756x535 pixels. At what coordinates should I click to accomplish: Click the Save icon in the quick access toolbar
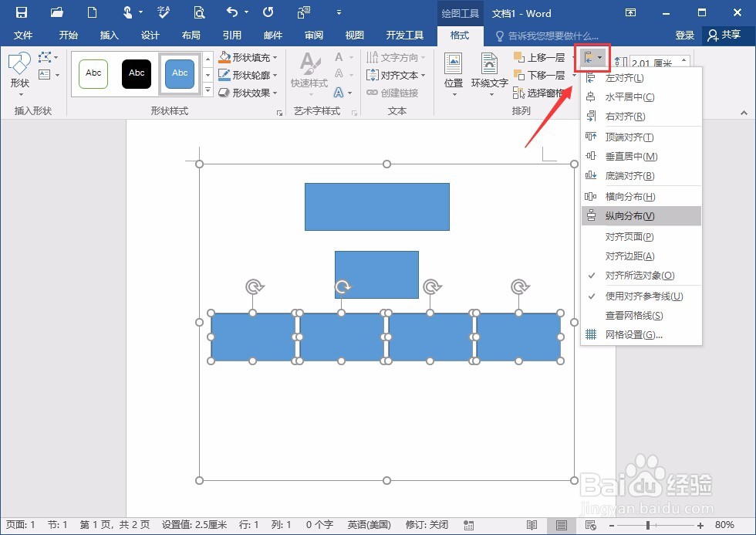pyautogui.click(x=22, y=12)
